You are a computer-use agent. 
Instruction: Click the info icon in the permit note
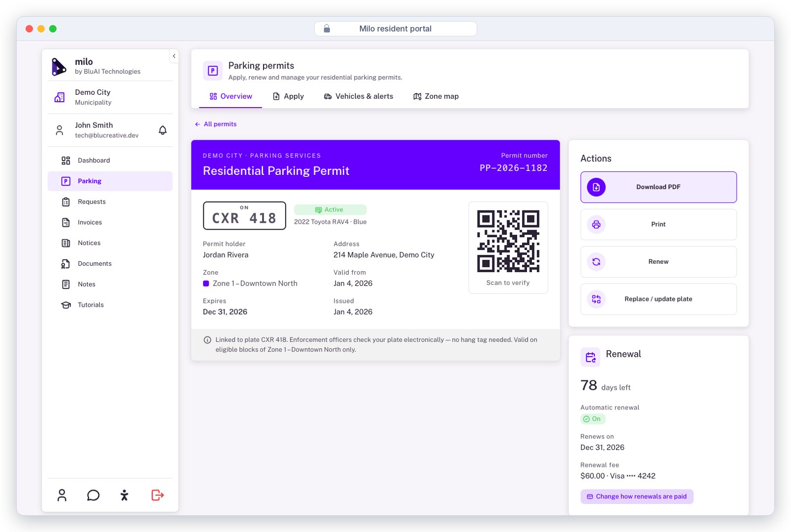click(208, 340)
